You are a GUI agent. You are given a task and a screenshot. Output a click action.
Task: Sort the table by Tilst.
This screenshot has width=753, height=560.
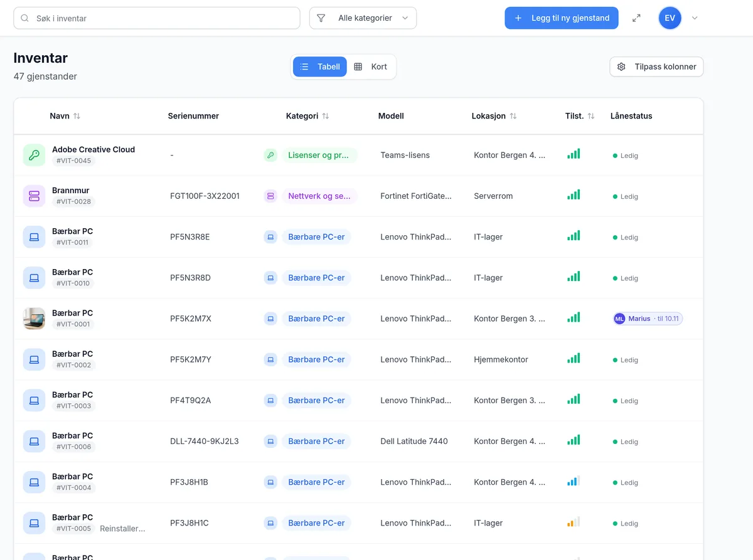580,116
